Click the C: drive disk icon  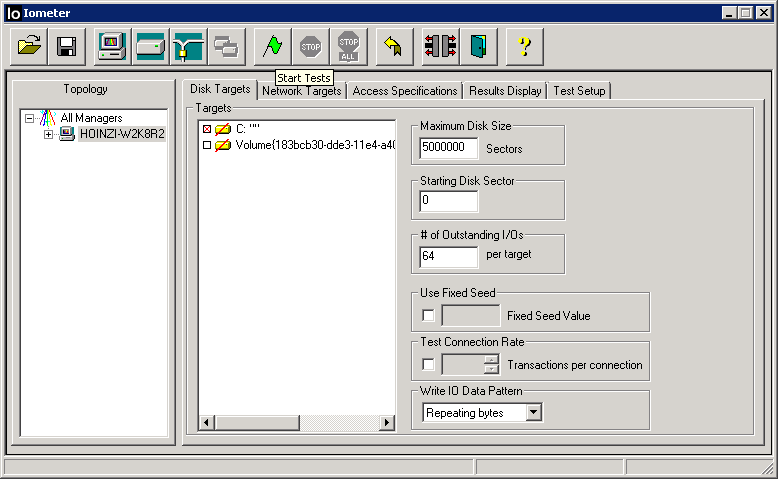pyautogui.click(x=223, y=129)
